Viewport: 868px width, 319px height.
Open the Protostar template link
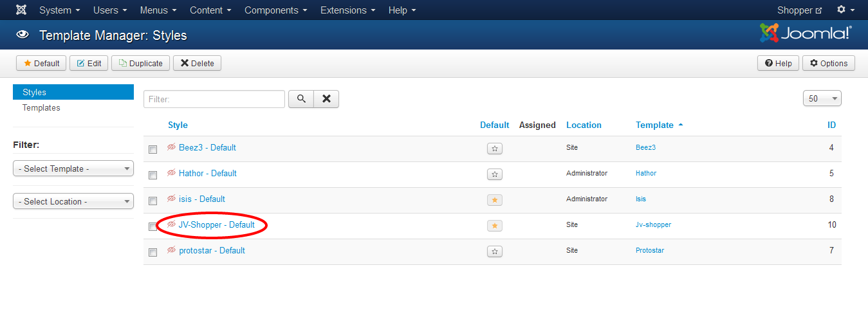coord(650,250)
